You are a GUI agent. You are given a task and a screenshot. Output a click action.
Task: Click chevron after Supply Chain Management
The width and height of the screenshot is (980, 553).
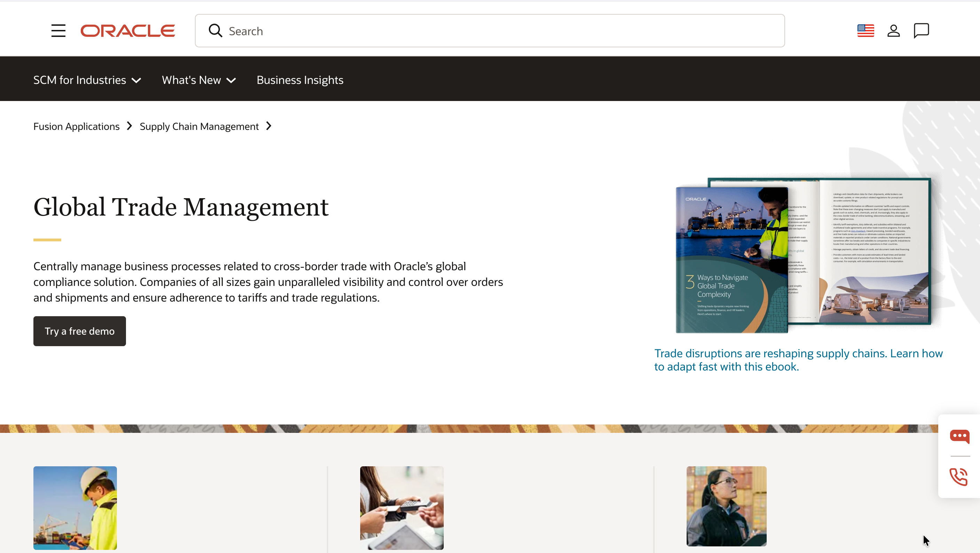[x=269, y=126]
